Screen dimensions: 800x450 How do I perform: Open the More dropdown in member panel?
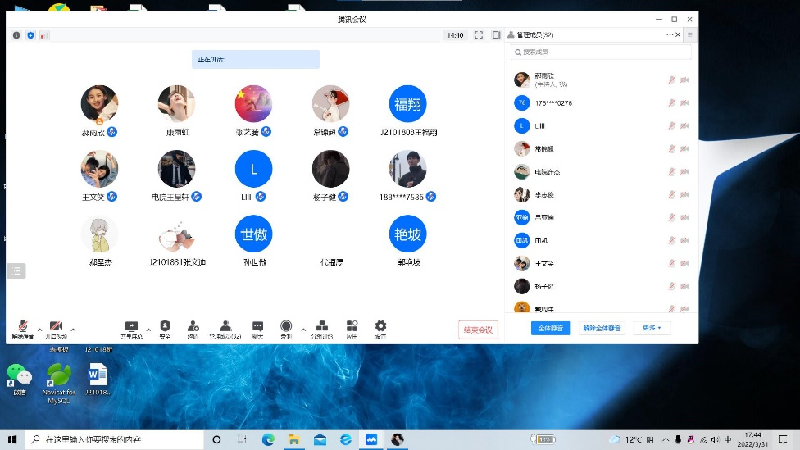tap(653, 328)
